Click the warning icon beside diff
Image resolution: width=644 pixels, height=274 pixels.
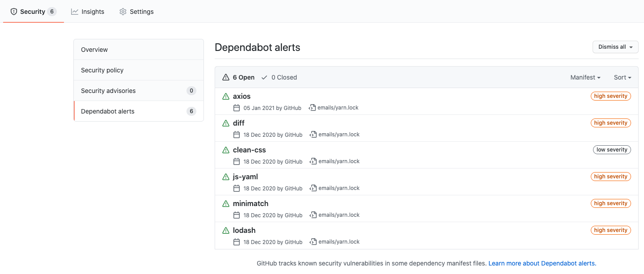[x=226, y=123]
